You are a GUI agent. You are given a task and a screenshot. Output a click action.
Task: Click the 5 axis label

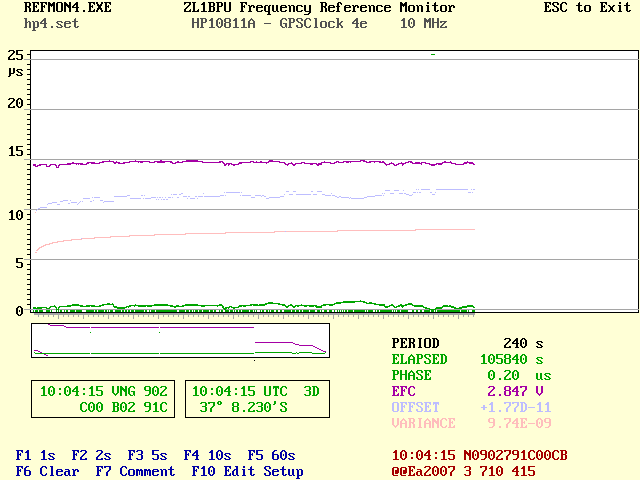[20, 263]
